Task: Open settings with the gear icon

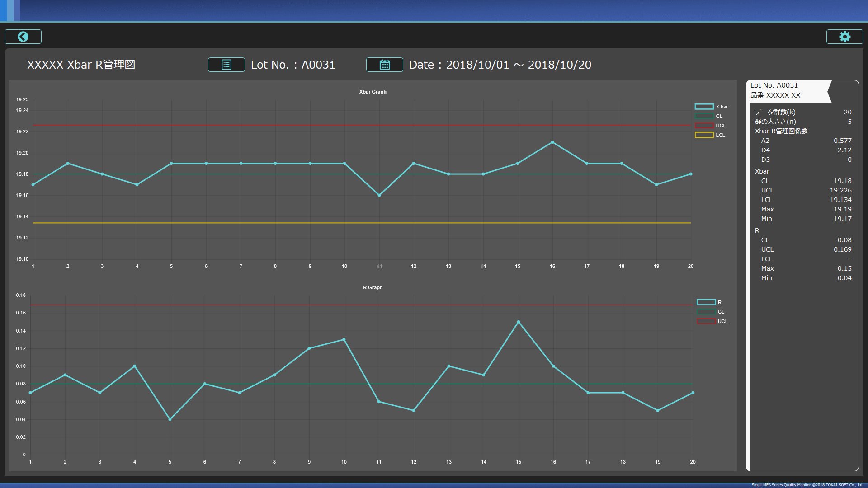Action: tap(844, 37)
